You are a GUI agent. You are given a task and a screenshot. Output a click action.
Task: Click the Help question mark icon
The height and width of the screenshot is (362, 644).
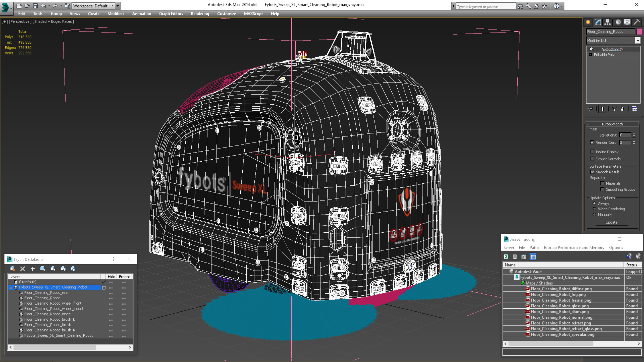556,6
